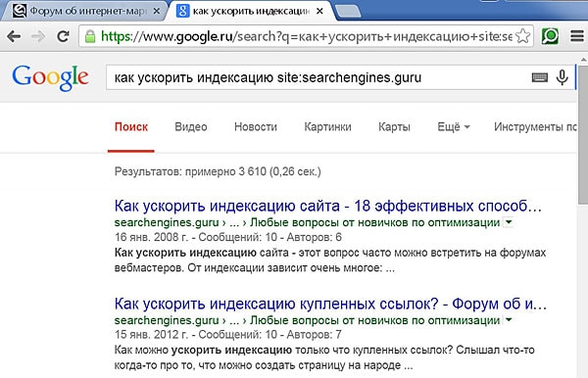Screen dimensions: 588x378
Task: Bookmark page with the star icon
Action: (522, 36)
